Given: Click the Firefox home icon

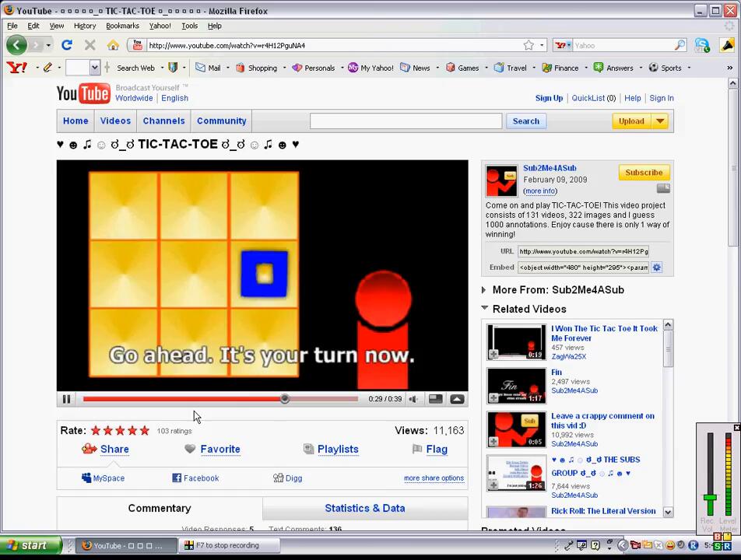Looking at the screenshot, I should pos(113,45).
